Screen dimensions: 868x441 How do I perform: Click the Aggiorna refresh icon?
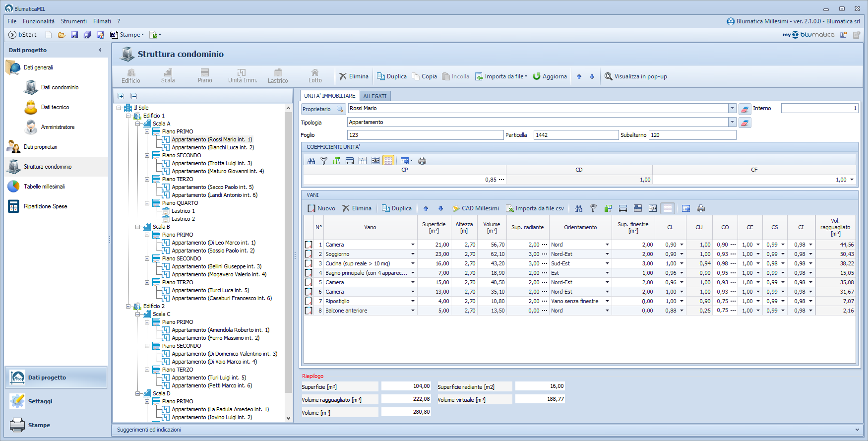536,76
